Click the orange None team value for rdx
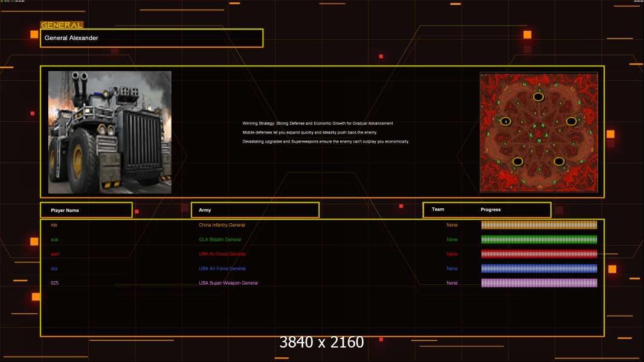644x362 pixels. pyautogui.click(x=452, y=225)
